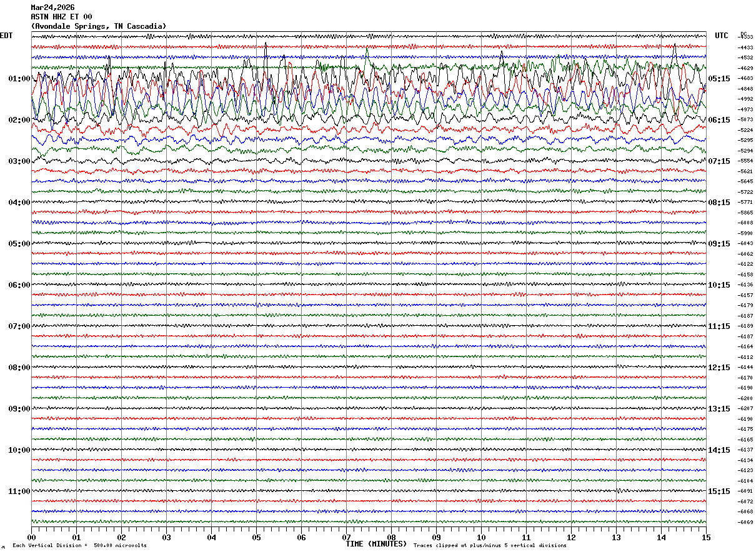The image size is (756, 554).
Task: Click the 04:00 EDT row label
Action: tap(19, 203)
